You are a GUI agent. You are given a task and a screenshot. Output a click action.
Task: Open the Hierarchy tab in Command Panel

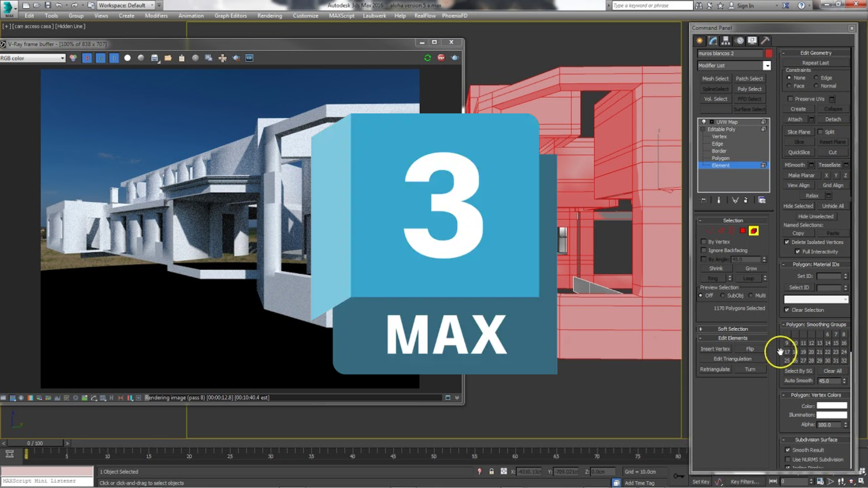click(726, 41)
